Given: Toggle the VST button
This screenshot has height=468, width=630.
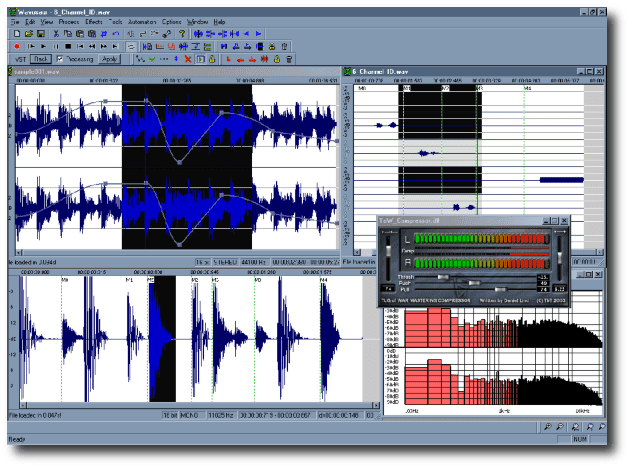Looking at the screenshot, I should pyautogui.click(x=20, y=59).
